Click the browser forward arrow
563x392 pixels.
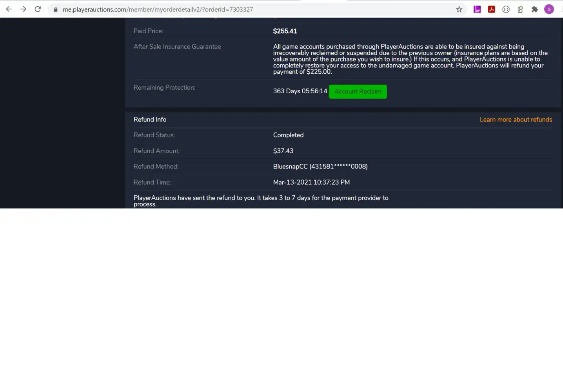[x=24, y=9]
